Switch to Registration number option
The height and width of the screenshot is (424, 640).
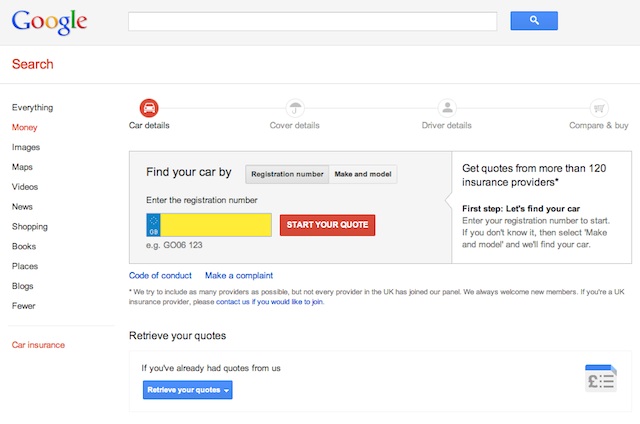tap(287, 174)
